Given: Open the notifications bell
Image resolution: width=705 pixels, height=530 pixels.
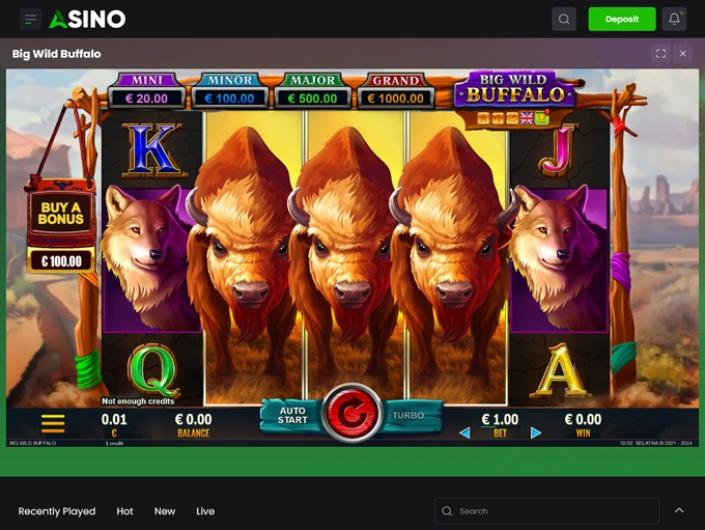Looking at the screenshot, I should [x=674, y=19].
